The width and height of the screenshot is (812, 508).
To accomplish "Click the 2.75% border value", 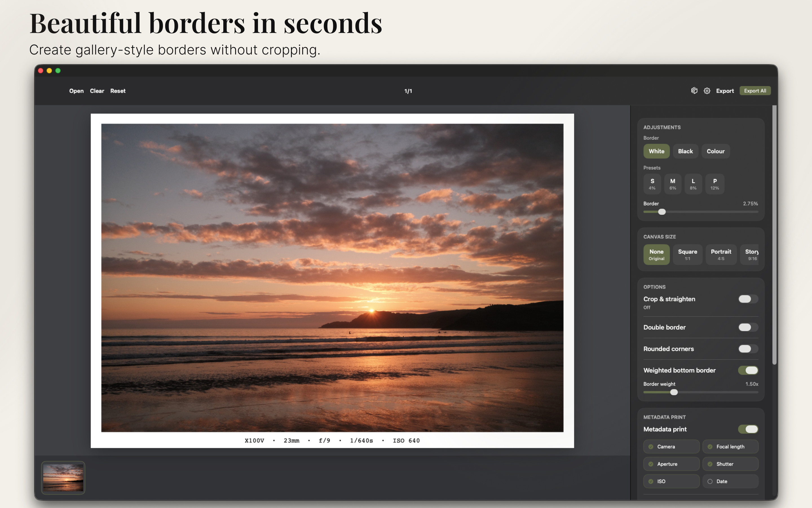I will coord(750,203).
